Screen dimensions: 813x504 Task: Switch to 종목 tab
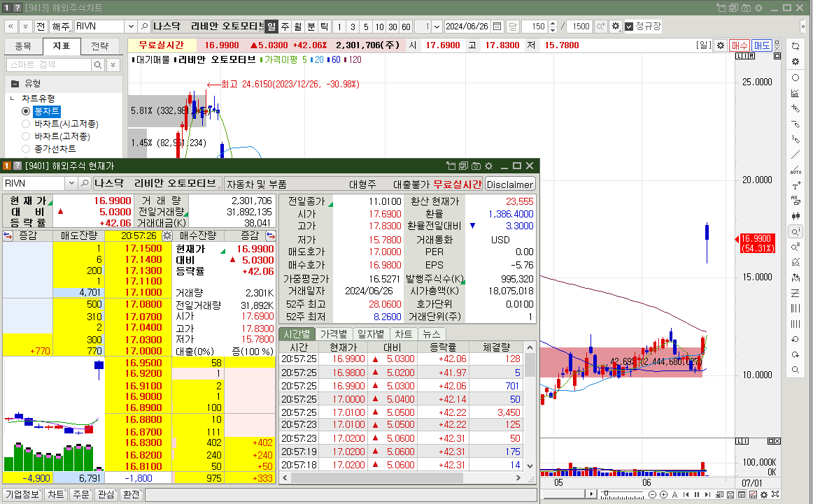point(23,46)
